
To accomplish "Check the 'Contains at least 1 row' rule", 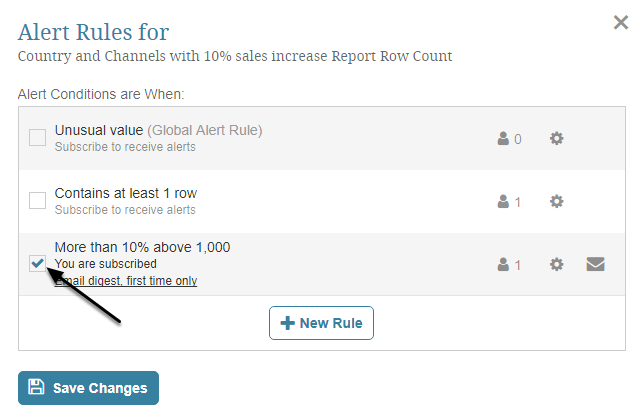I will 37,200.
